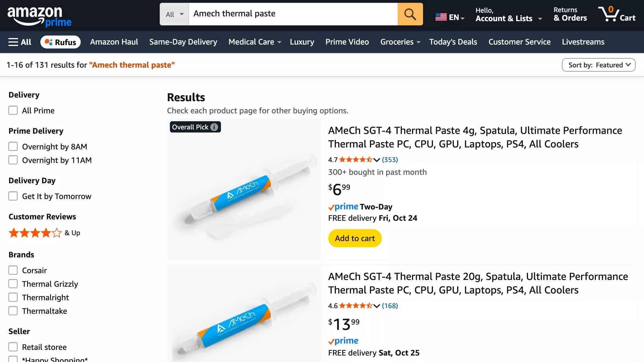Expand the search category All dropdown
This screenshot has width=644, height=362.
174,14
